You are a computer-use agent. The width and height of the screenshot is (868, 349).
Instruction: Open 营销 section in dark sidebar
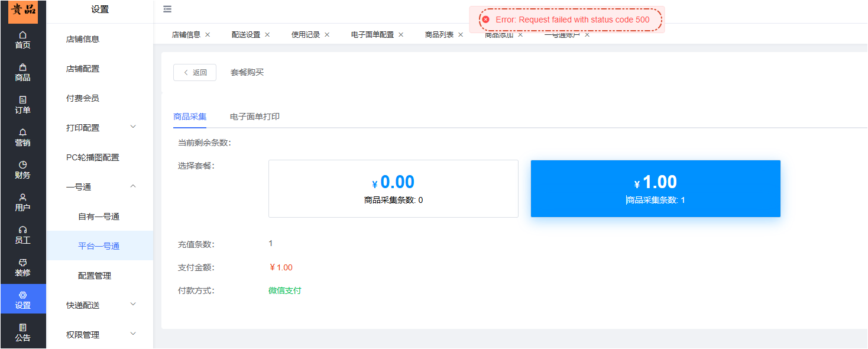(x=23, y=137)
